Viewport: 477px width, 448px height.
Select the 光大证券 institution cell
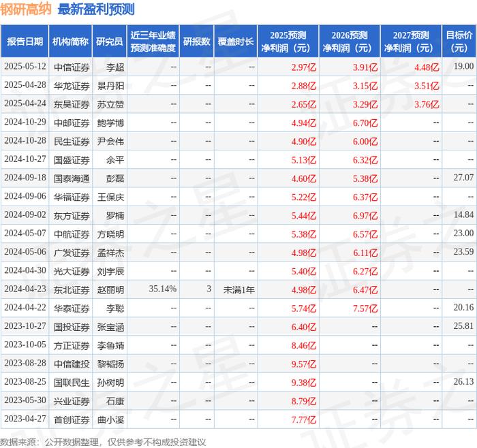[72, 271]
